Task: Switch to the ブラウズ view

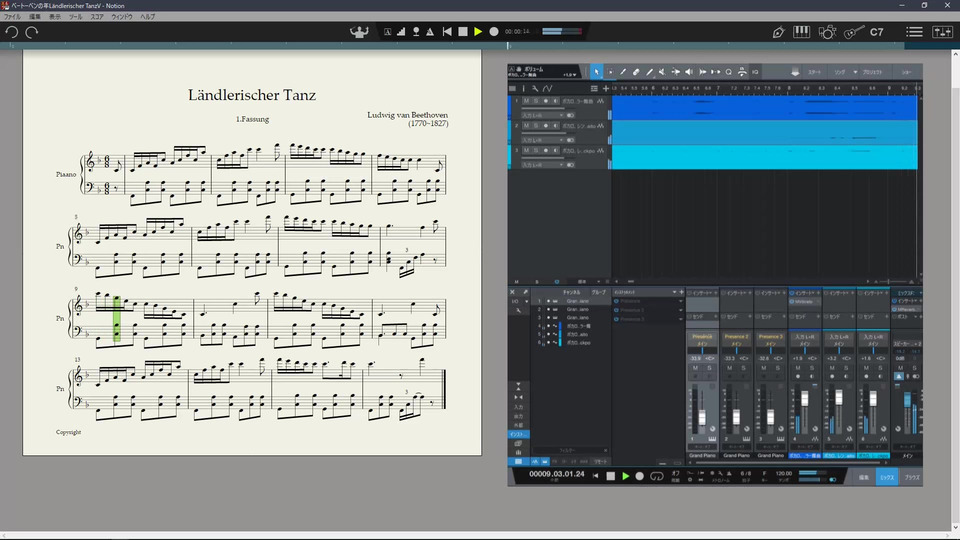Action: click(912, 477)
